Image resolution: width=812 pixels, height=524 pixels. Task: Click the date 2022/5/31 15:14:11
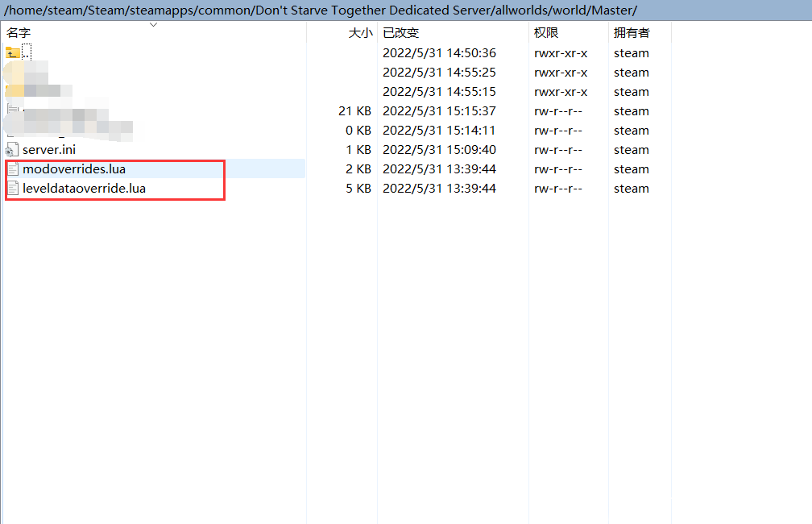439,130
